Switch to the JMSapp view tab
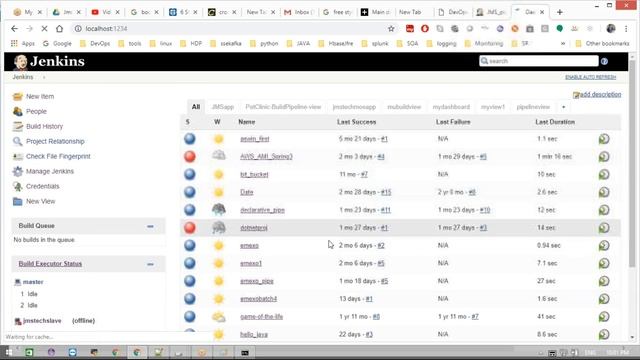Viewport: 640px width, 360px height. [222, 107]
